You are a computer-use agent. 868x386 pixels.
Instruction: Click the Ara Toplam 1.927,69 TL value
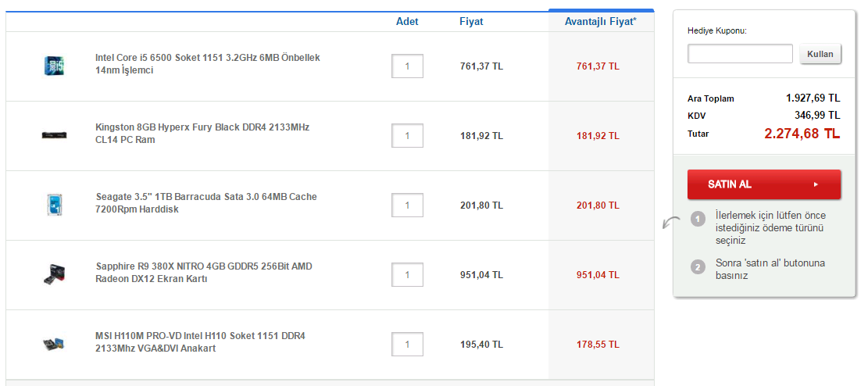pyautogui.click(x=813, y=98)
